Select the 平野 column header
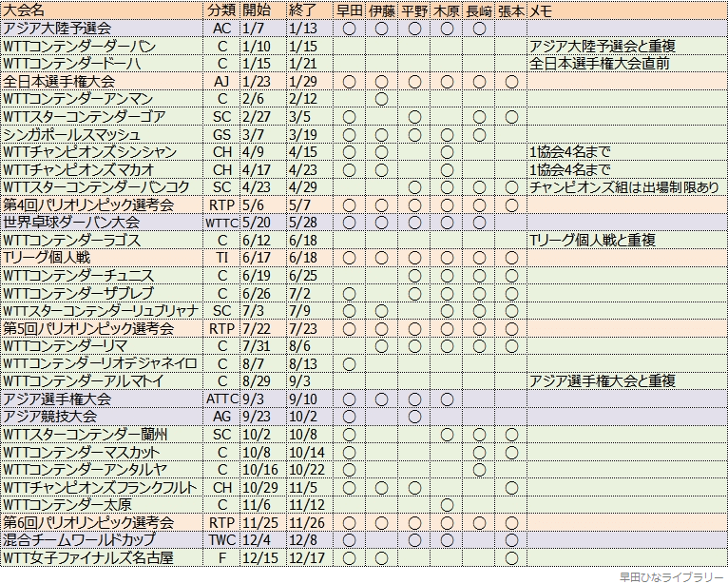This screenshot has width=728, height=584. pyautogui.click(x=413, y=10)
